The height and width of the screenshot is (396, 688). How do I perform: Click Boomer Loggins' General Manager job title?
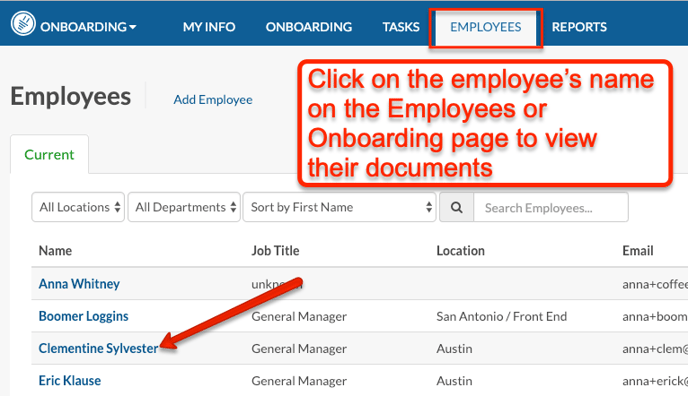click(299, 317)
